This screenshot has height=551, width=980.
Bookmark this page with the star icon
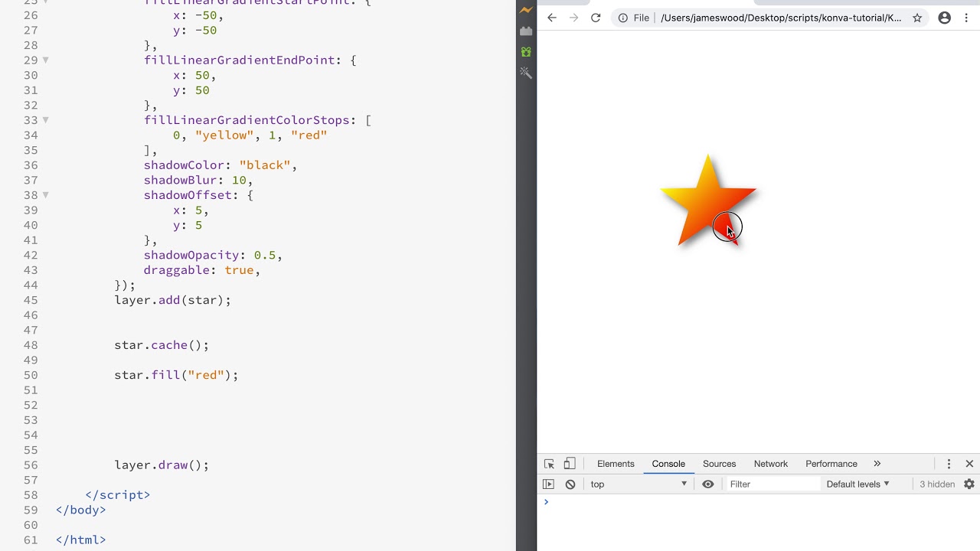coord(917,18)
